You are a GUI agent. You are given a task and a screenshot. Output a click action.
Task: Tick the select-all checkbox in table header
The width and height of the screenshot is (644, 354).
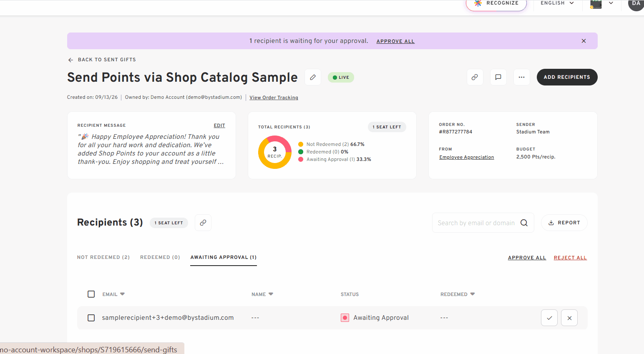91,294
